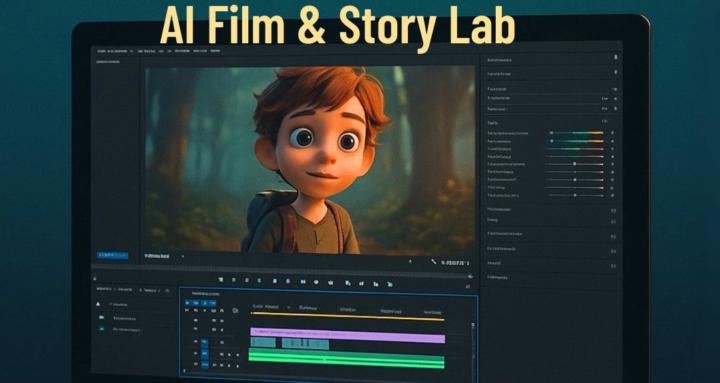Select the long purple clip in the timeline
720x383 pixels.
click(348, 335)
